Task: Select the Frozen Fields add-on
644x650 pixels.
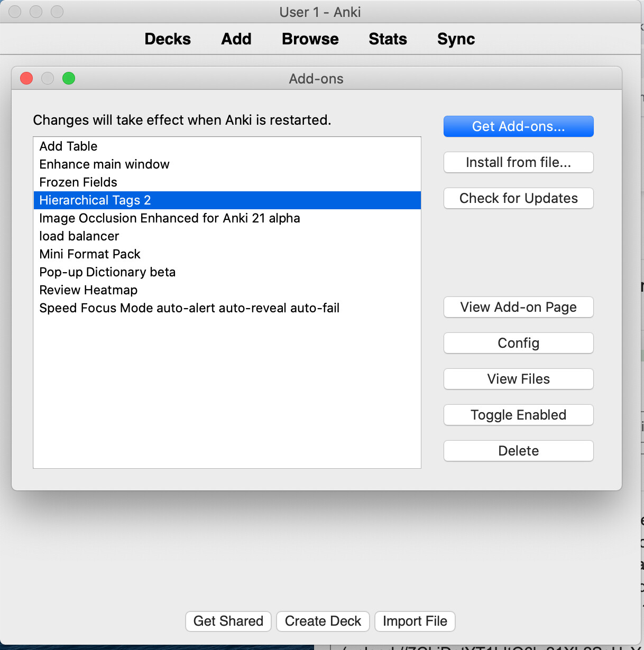Action: coord(227,182)
